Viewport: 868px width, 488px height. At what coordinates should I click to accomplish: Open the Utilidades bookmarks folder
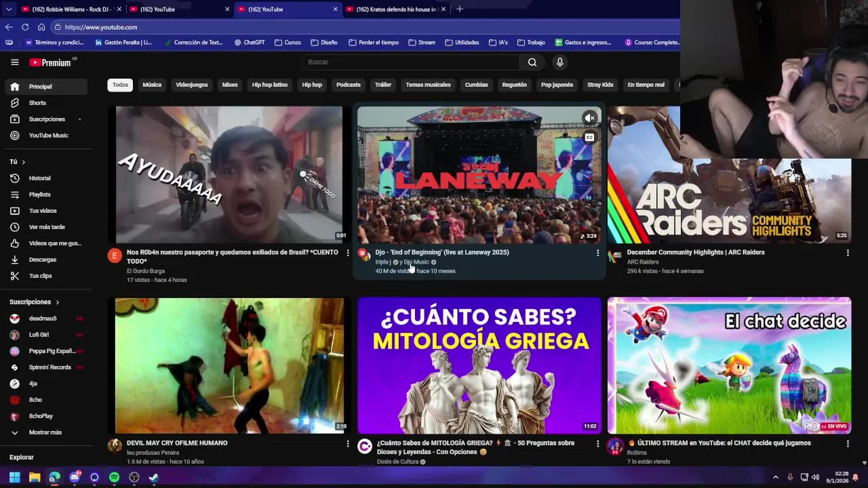(461, 43)
